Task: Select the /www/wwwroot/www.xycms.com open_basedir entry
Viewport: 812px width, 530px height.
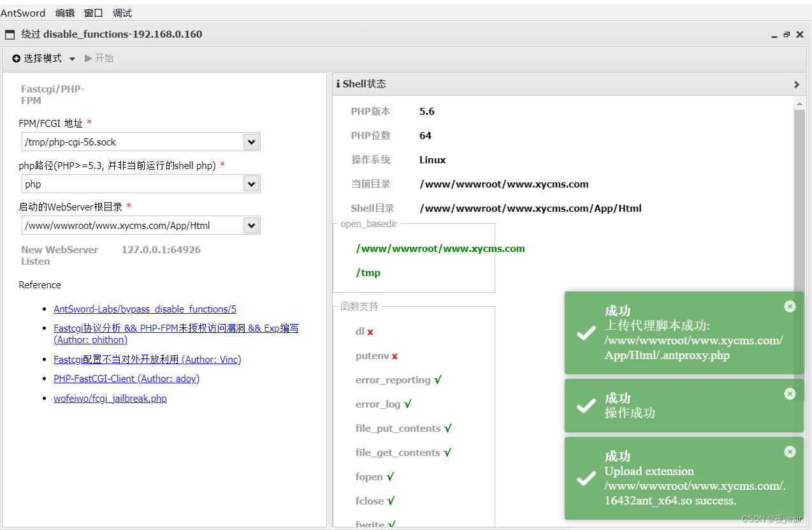Action: point(440,249)
